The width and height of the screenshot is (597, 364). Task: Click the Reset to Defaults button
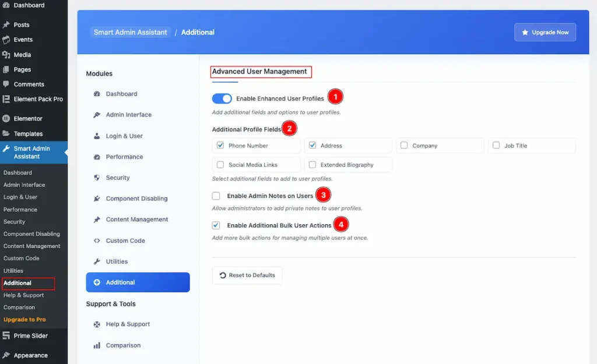(x=247, y=275)
